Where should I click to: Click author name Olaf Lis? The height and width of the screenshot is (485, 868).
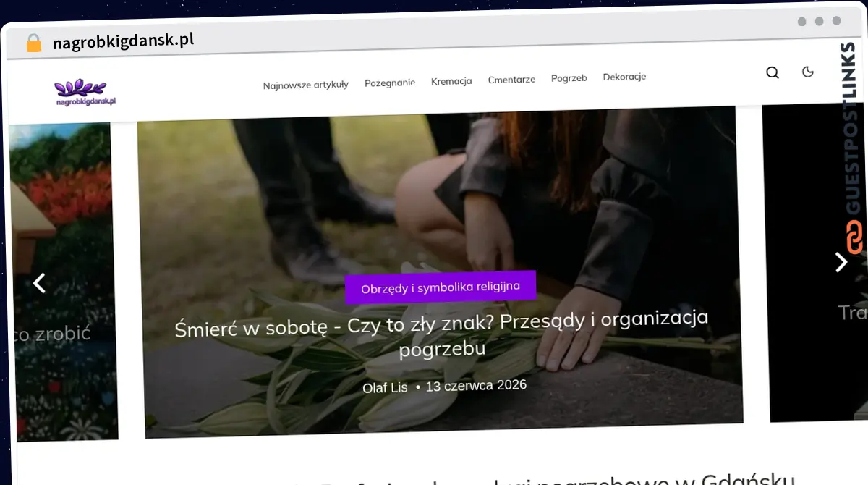(x=385, y=388)
